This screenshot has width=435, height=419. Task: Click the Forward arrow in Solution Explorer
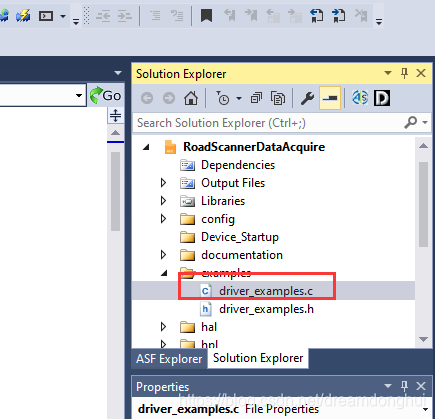click(169, 98)
